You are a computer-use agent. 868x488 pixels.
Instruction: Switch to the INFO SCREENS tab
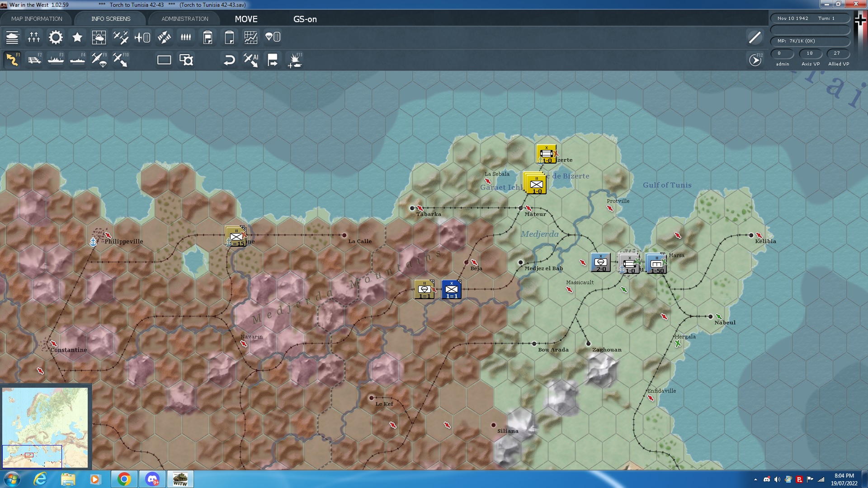click(x=111, y=19)
